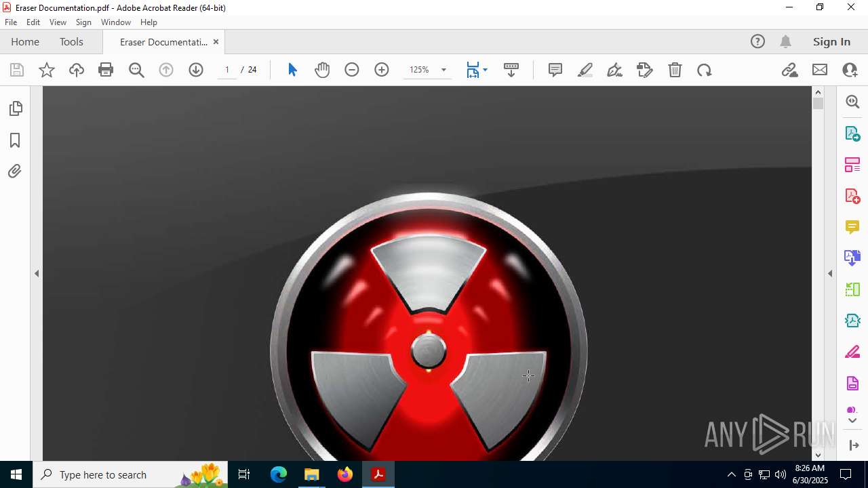Zoom out with the minus button
The image size is (868, 488).
click(x=352, y=70)
